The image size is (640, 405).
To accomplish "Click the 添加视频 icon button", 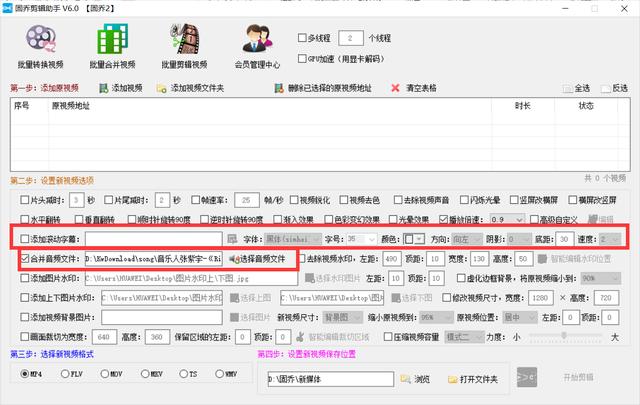I will point(104,88).
